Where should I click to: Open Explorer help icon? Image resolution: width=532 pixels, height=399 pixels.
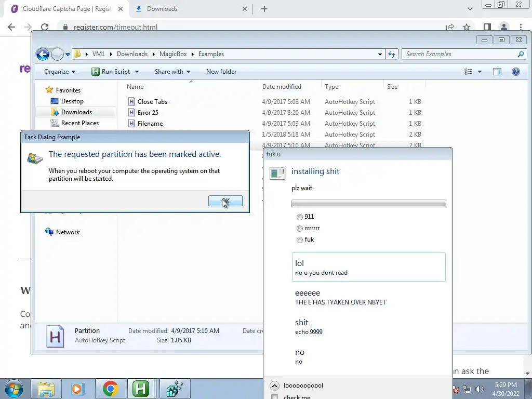tap(516, 72)
